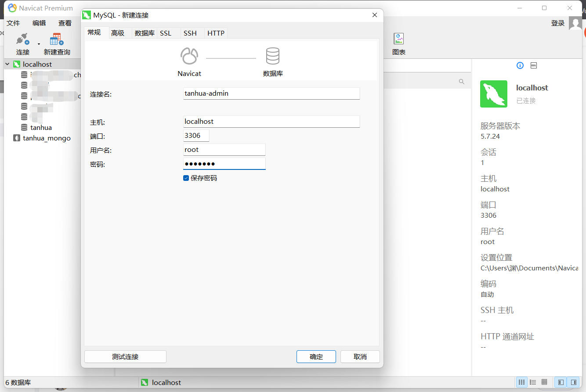This screenshot has width=586, height=392.
Task: Click the 连接 plug icon in toolbar
Action: tap(22, 40)
